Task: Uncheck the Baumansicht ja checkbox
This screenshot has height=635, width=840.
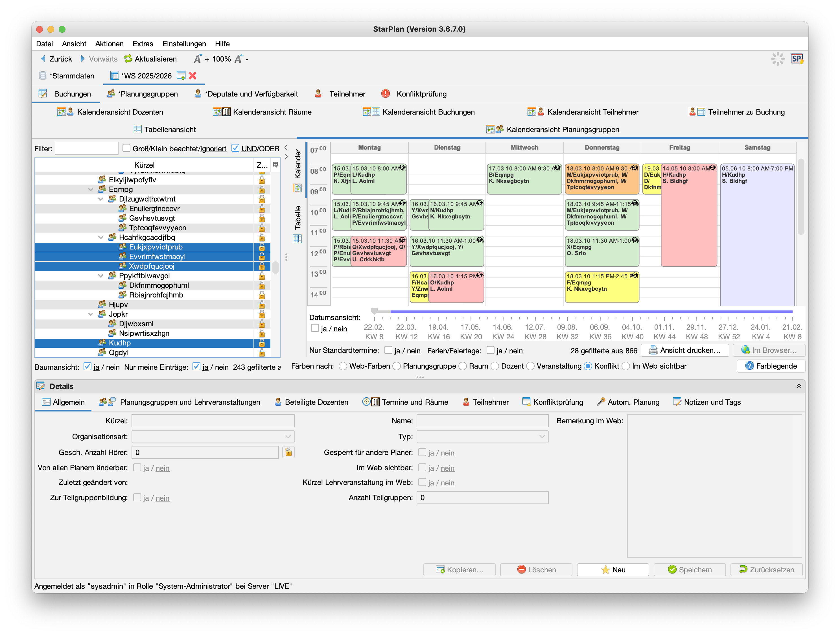Action: pos(87,367)
